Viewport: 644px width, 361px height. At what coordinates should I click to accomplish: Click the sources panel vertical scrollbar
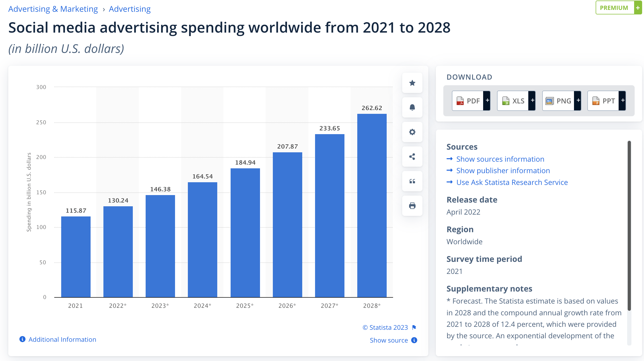click(x=629, y=226)
